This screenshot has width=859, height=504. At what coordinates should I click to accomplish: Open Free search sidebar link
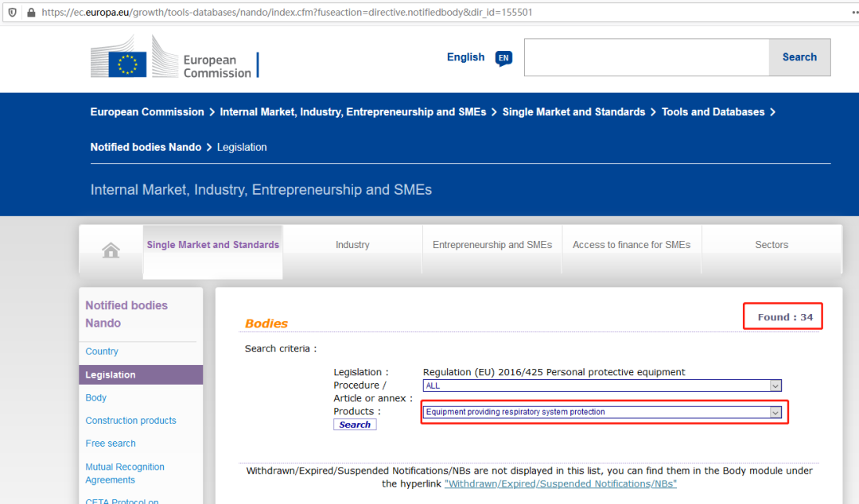pyautogui.click(x=110, y=444)
